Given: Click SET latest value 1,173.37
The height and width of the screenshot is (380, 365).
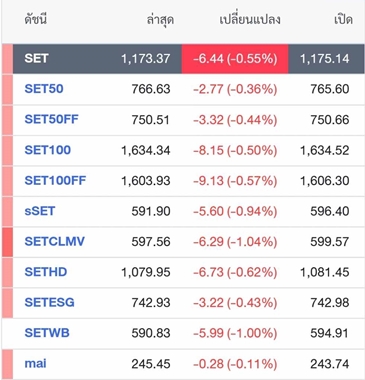Looking at the screenshot, I should tap(146, 59).
